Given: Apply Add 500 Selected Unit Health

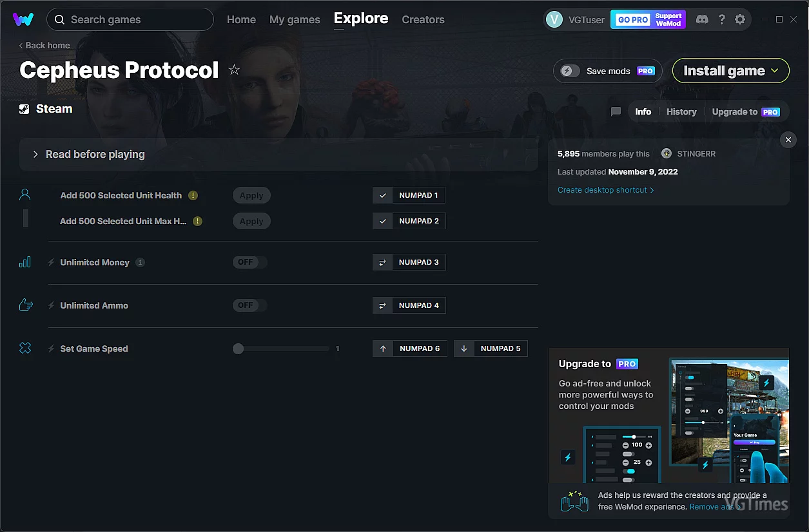Looking at the screenshot, I should click(251, 195).
